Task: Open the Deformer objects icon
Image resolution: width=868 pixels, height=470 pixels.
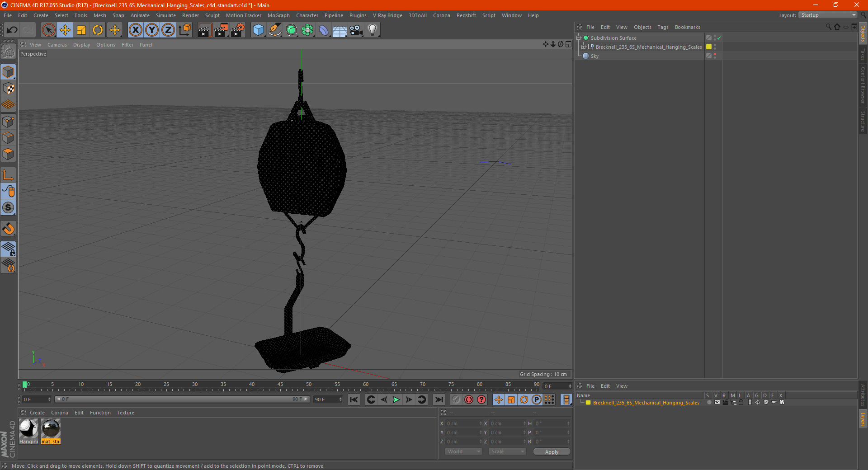Action: 324,30
